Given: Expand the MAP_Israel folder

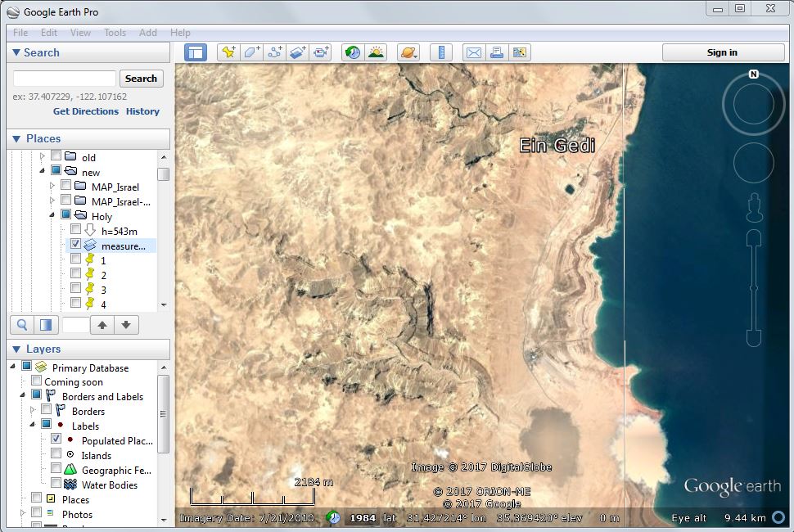Looking at the screenshot, I should pyautogui.click(x=53, y=187).
